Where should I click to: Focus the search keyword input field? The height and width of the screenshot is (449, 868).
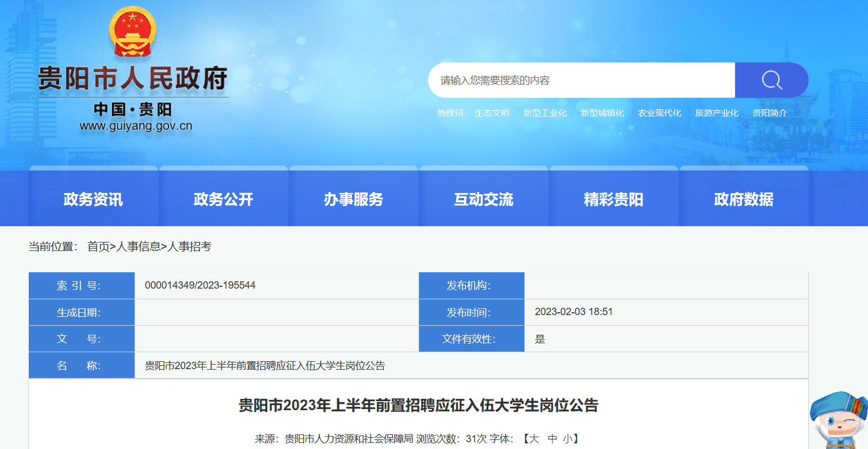point(581,80)
